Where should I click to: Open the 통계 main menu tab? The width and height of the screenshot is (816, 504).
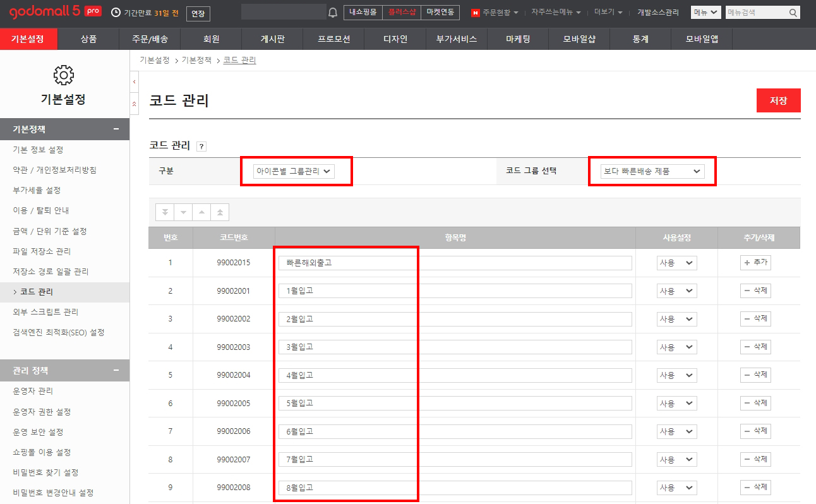click(x=640, y=39)
